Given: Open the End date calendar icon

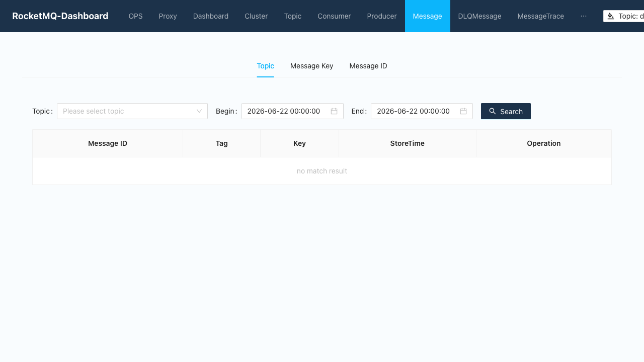Looking at the screenshot, I should coord(463,111).
